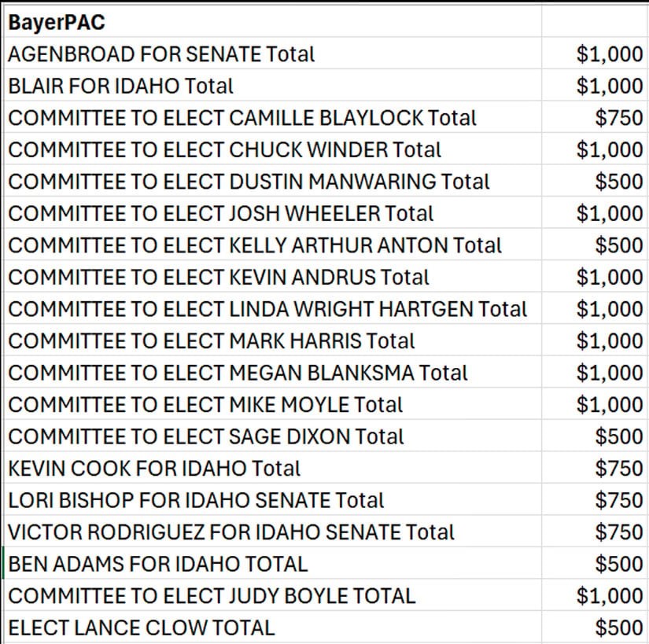Select the BLAIR FOR IDAHO Total cell
The image size is (649, 644).
click(120, 86)
